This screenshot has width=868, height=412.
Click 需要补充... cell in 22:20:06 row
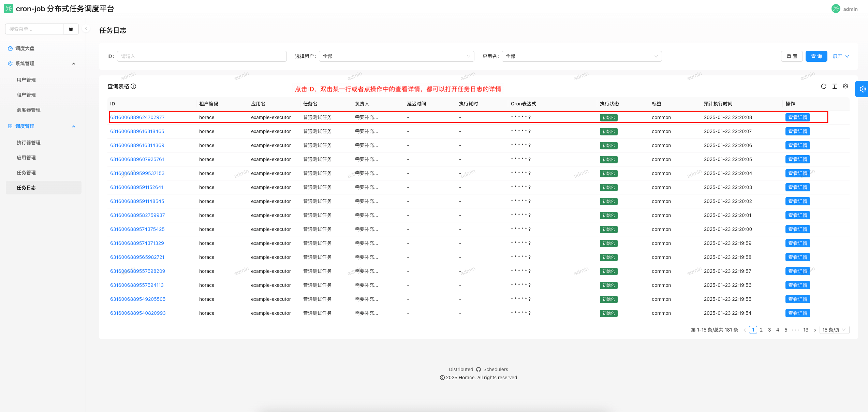(x=366, y=145)
